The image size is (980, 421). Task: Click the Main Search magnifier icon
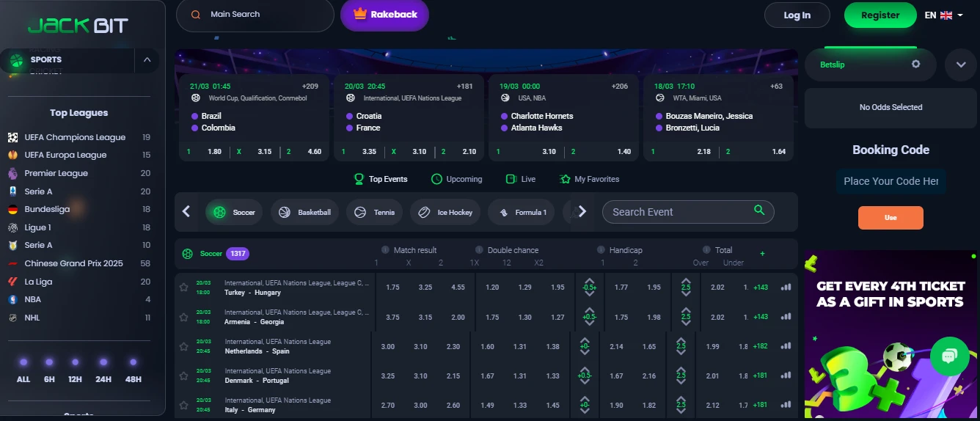(x=196, y=15)
